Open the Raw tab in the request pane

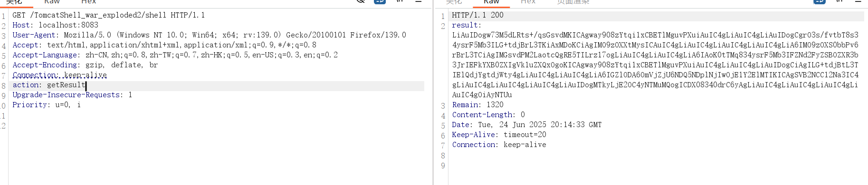click(52, 2)
